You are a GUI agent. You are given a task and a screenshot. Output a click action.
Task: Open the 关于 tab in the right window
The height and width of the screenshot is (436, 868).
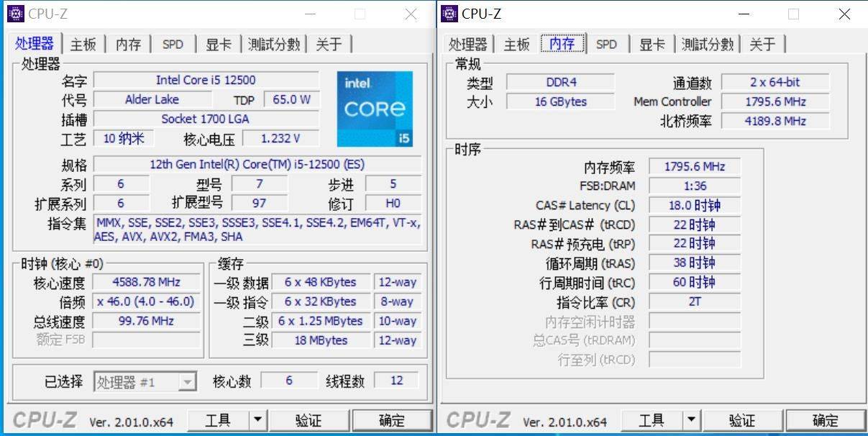click(x=764, y=44)
